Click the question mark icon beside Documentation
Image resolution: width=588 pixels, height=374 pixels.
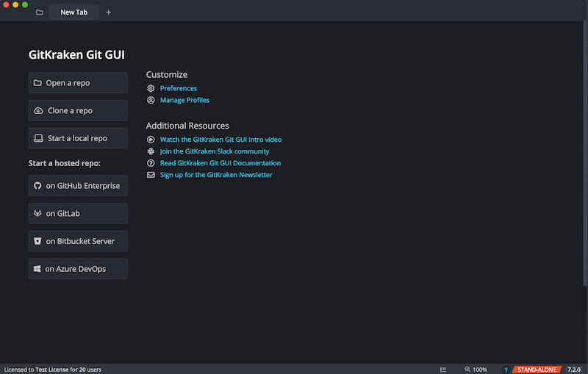coord(151,163)
